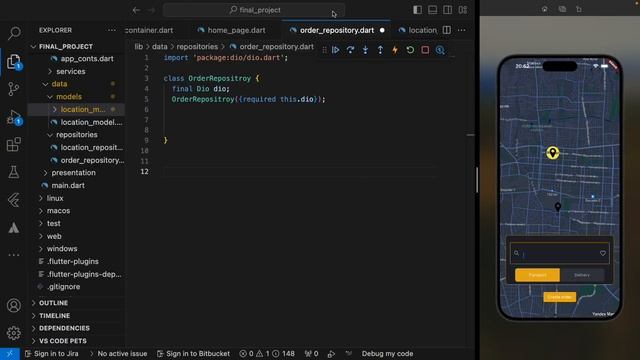Viewport: 640px width, 360px height.
Task: Click the repositories breadcrumb
Action: click(x=197, y=47)
